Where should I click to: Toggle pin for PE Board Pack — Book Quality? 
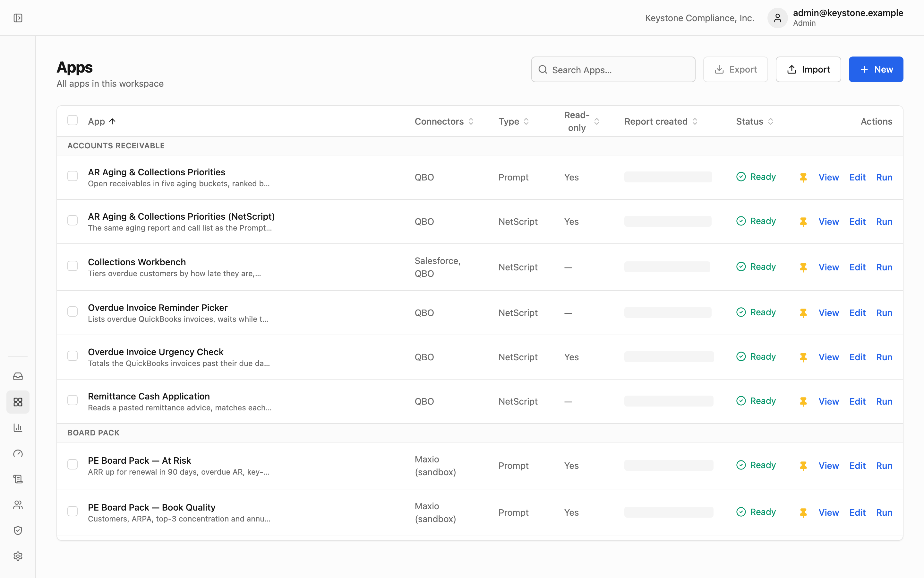pyautogui.click(x=803, y=512)
